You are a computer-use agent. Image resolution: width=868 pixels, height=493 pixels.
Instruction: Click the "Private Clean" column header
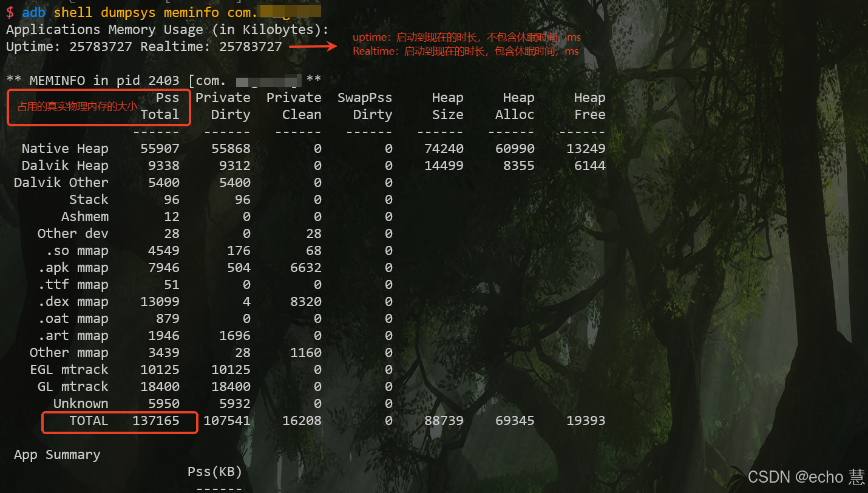pyautogui.click(x=294, y=106)
